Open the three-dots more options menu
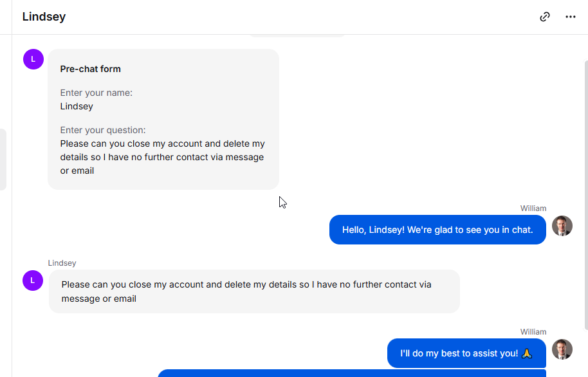This screenshot has width=588, height=377. [571, 17]
